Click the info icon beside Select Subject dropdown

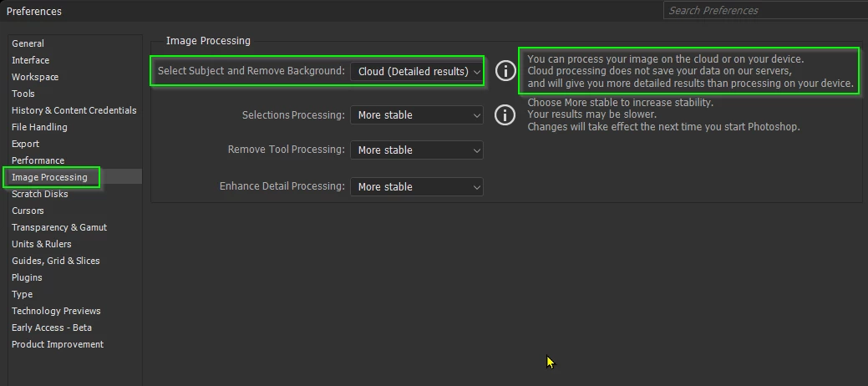505,71
